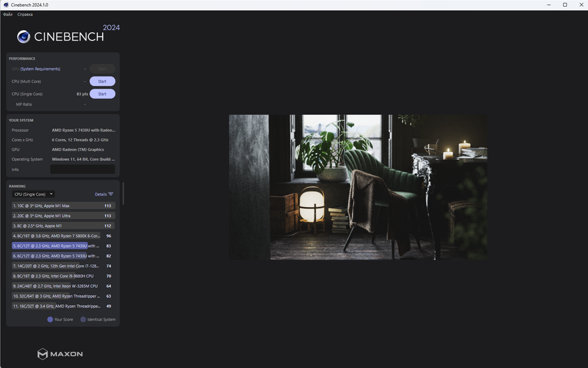Maximize the Cinebench window

point(565,5)
